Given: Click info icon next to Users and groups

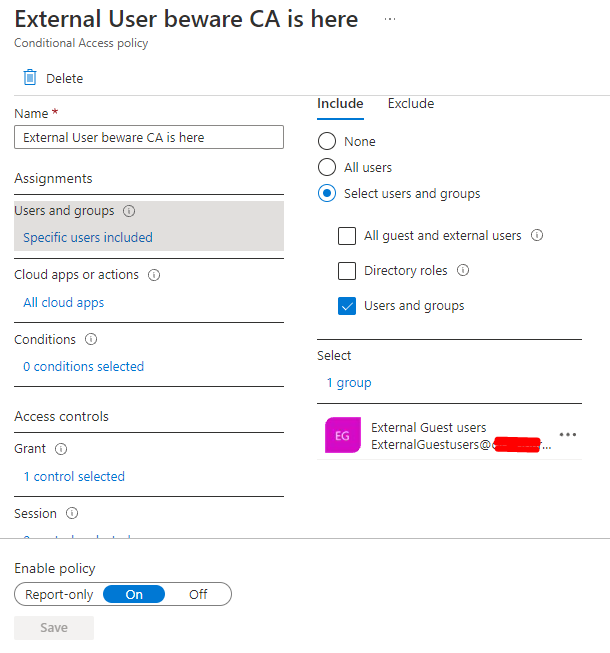Looking at the screenshot, I should click(x=130, y=211).
